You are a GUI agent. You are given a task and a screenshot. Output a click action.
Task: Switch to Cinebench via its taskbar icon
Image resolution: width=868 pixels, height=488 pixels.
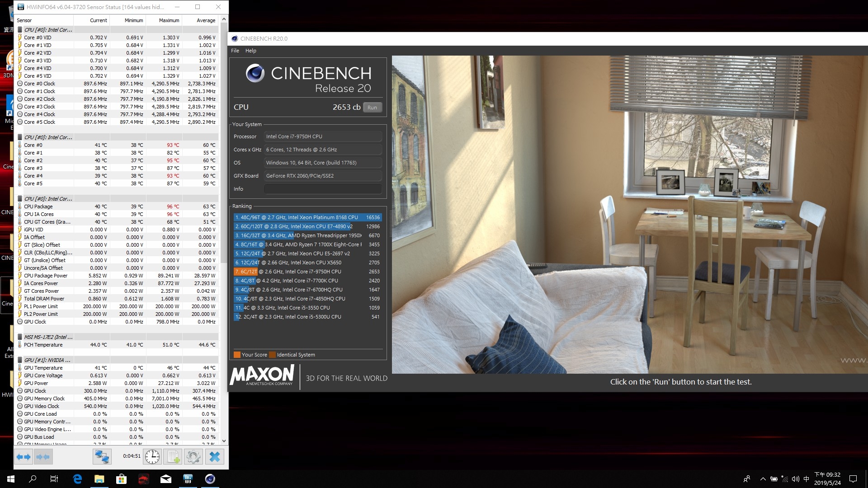coord(210,479)
